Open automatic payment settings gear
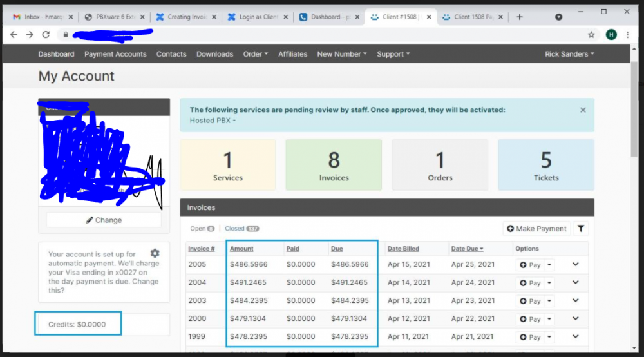Viewport: 644px width, 357px height. pyautogui.click(x=155, y=253)
